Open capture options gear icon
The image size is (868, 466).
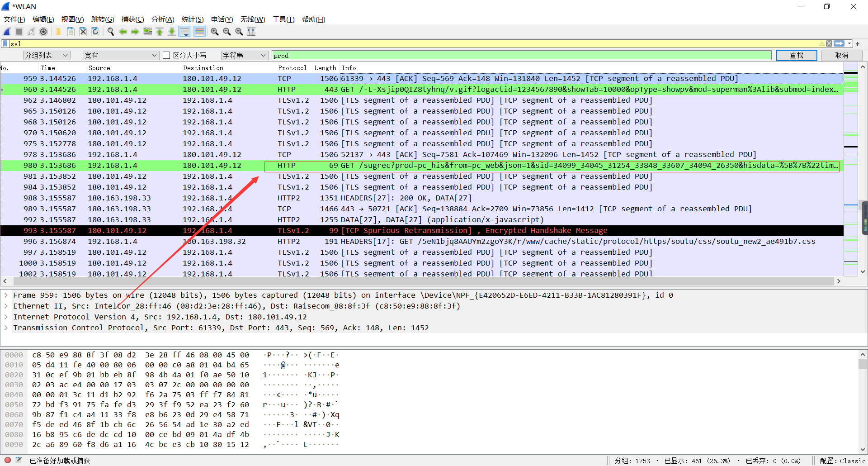click(x=43, y=32)
